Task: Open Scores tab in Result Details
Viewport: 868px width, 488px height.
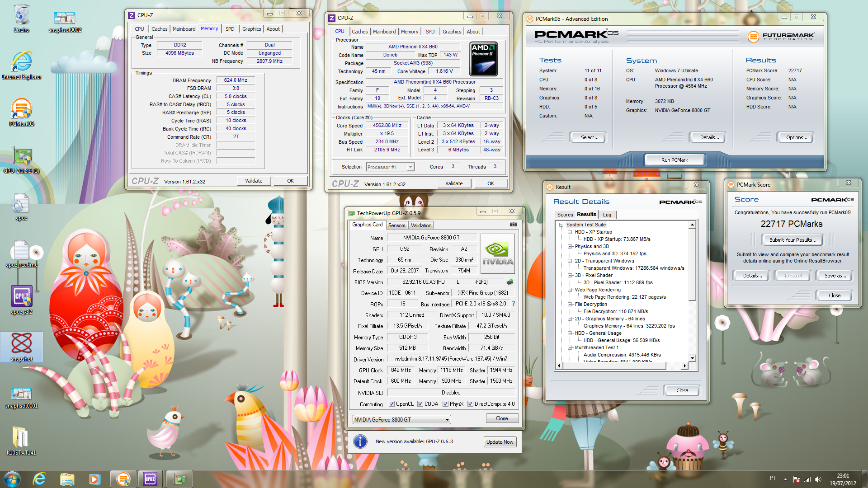Action: [565, 215]
